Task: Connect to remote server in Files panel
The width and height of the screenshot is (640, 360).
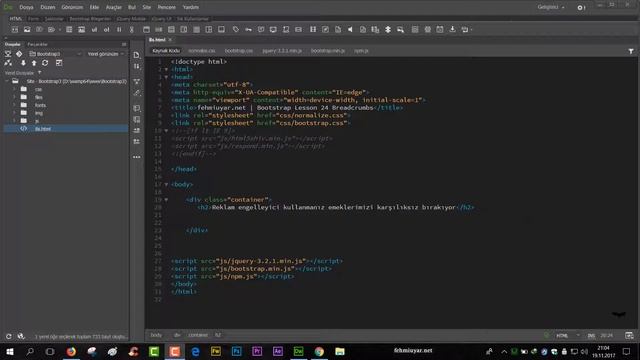Action: pos(8,63)
